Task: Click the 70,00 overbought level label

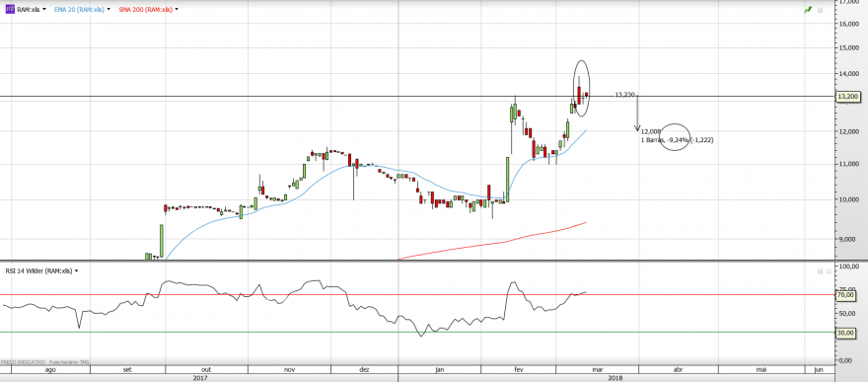Action: 845,296
